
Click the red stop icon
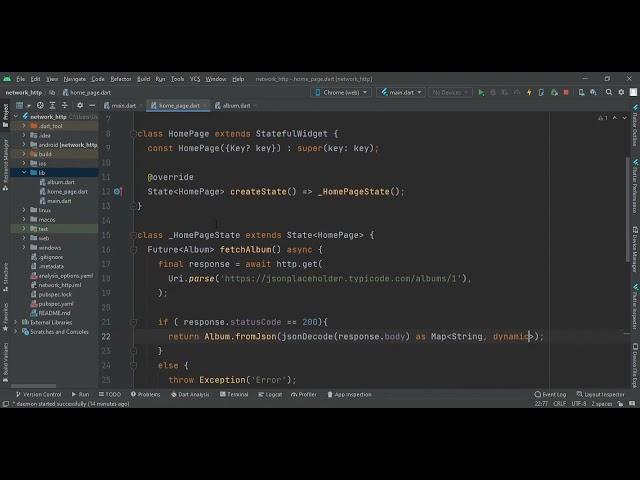(566, 93)
